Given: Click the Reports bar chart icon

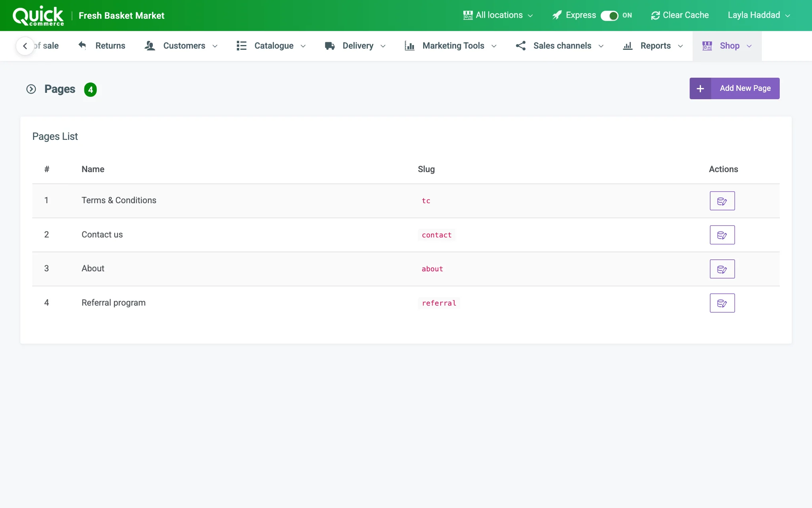Looking at the screenshot, I should [x=628, y=46].
